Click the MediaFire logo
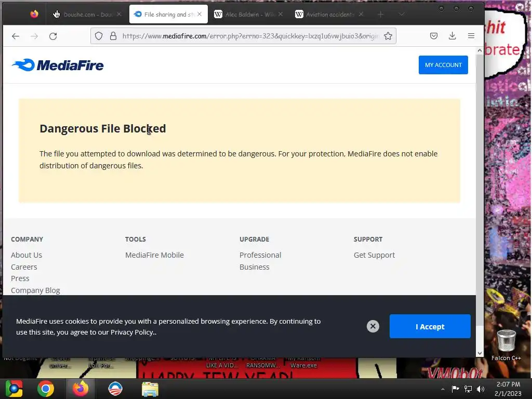Viewport: 532px width, 399px height. (58, 65)
